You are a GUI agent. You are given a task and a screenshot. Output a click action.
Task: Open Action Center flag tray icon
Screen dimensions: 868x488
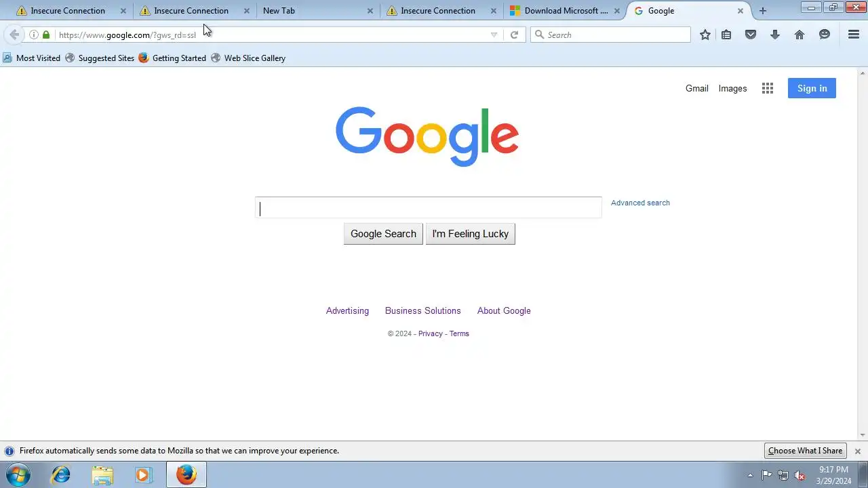coord(766,475)
